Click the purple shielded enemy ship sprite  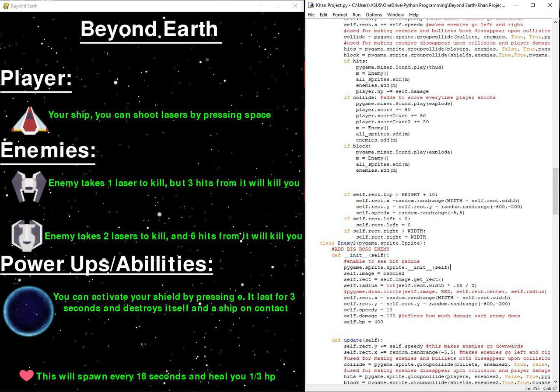27,236
